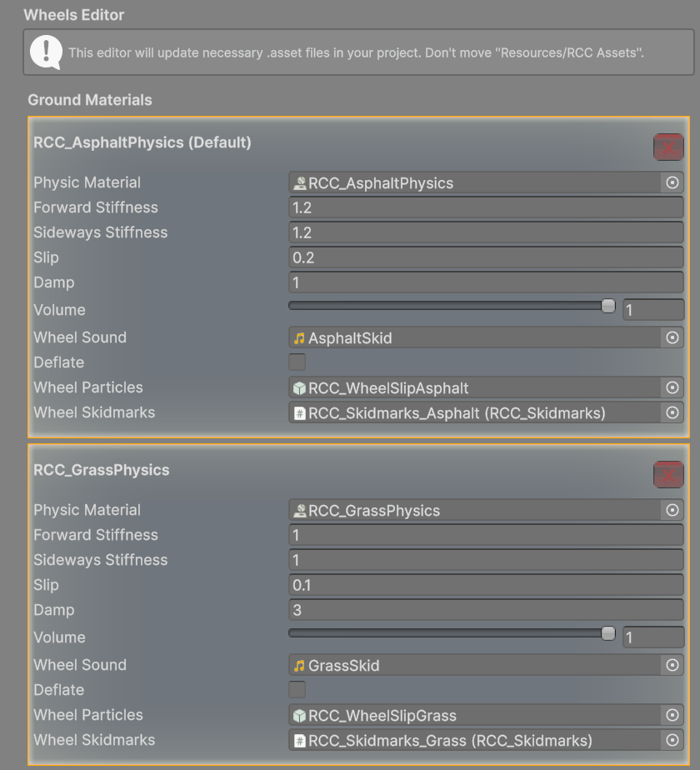Screen dimensions: 700x770
Task: Click the grass 'Forward Stiffness' label
Action: [x=96, y=535]
